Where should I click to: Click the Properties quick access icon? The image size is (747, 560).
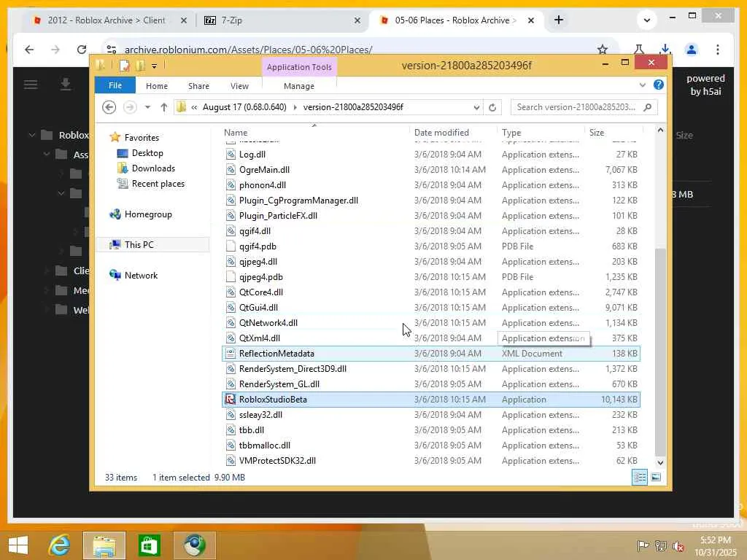point(124,66)
